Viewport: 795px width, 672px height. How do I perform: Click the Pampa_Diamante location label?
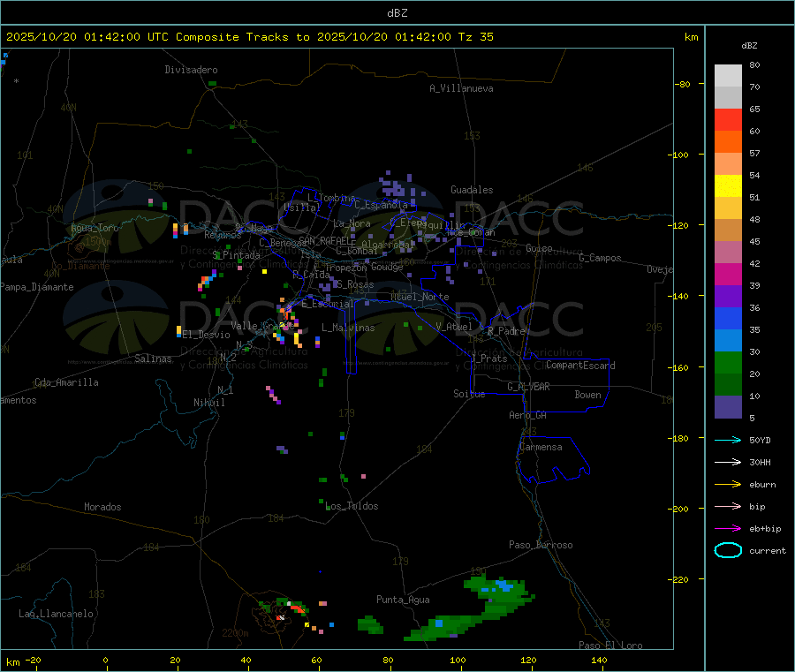click(x=37, y=287)
